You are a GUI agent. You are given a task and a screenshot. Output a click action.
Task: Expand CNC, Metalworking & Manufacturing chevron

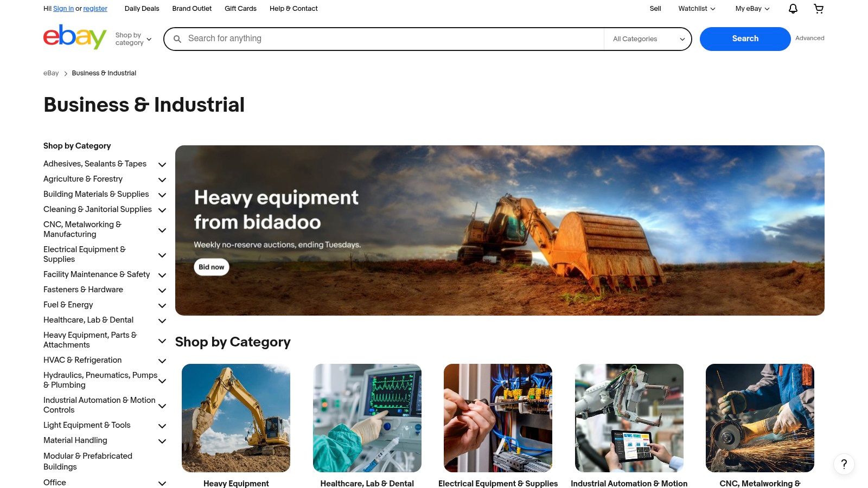tap(162, 230)
